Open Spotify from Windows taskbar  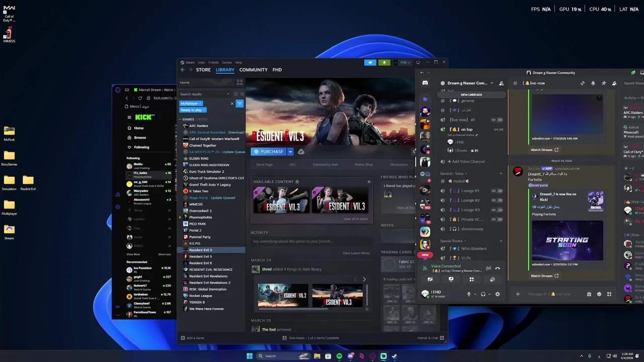tap(339, 356)
